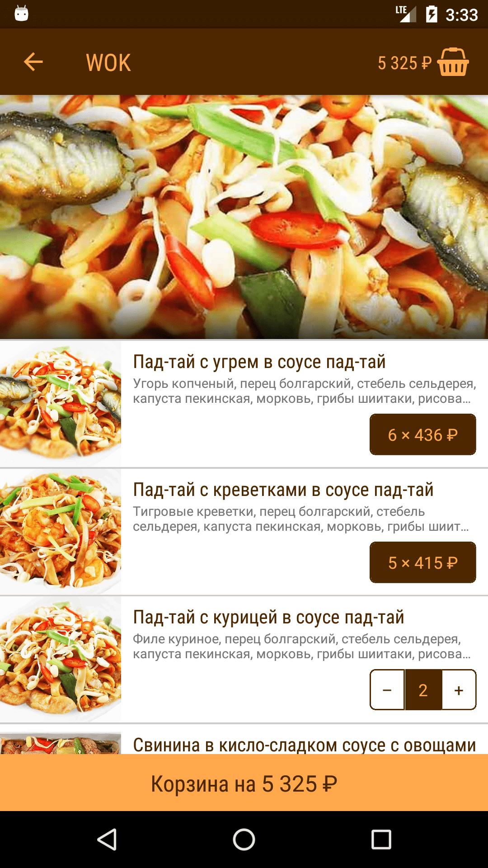Tap the 5 325 ₽ total in the header

click(x=404, y=63)
